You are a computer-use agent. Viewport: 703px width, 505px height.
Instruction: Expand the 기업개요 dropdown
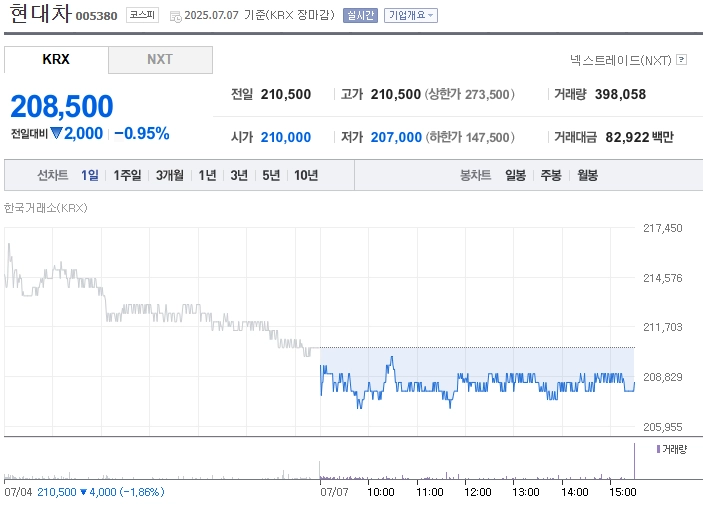[x=411, y=16]
